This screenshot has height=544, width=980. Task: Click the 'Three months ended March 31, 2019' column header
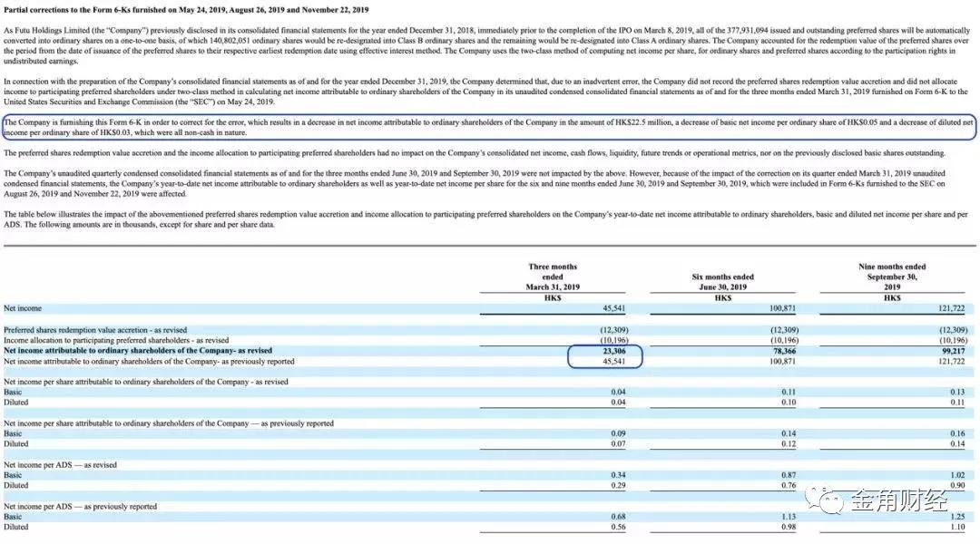[x=553, y=277]
